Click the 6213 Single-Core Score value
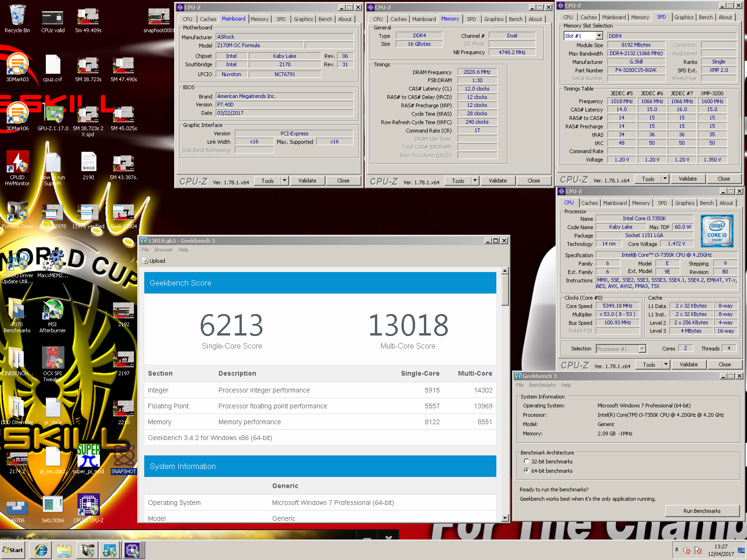The width and height of the screenshot is (747, 560). click(x=232, y=325)
